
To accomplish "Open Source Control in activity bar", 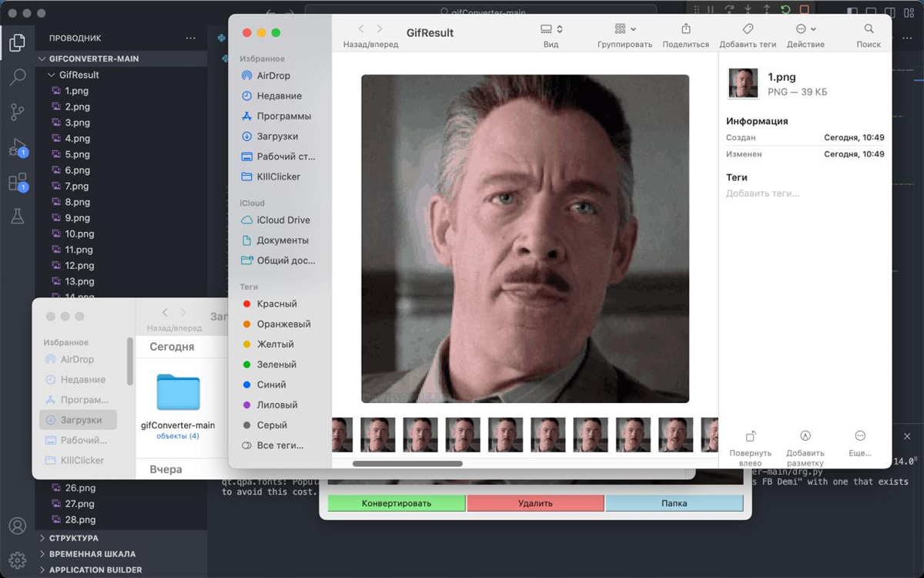I will (x=17, y=113).
